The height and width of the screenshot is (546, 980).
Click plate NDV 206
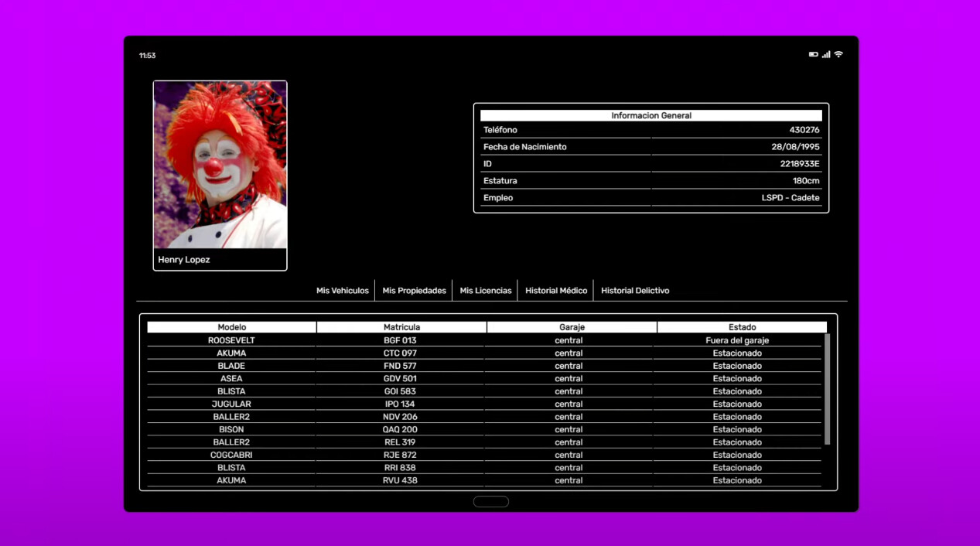tap(400, 417)
